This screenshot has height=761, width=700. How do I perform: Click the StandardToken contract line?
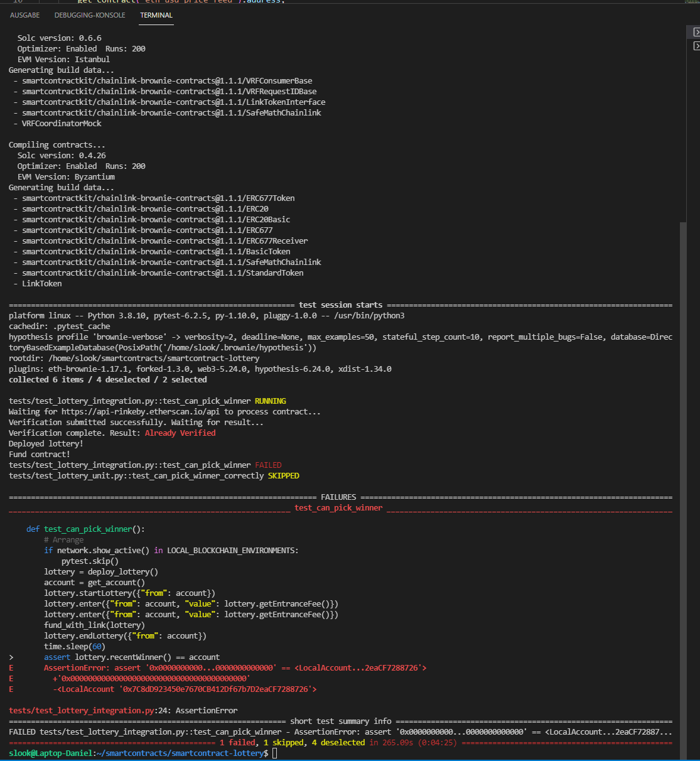click(x=158, y=273)
